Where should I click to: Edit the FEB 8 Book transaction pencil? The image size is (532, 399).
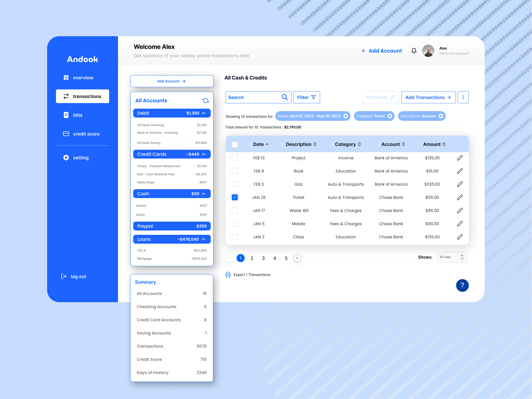(460, 171)
